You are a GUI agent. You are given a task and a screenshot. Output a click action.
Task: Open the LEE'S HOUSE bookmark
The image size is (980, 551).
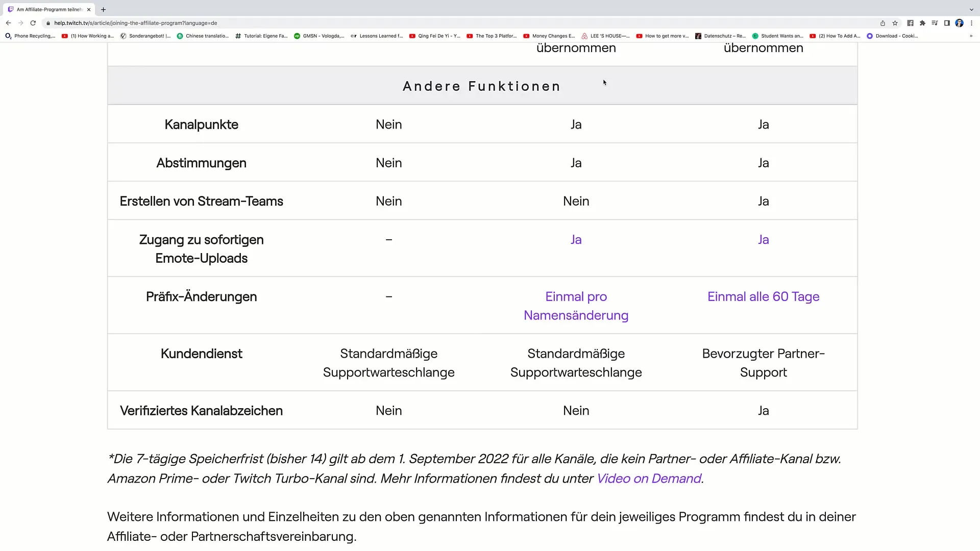[606, 36]
